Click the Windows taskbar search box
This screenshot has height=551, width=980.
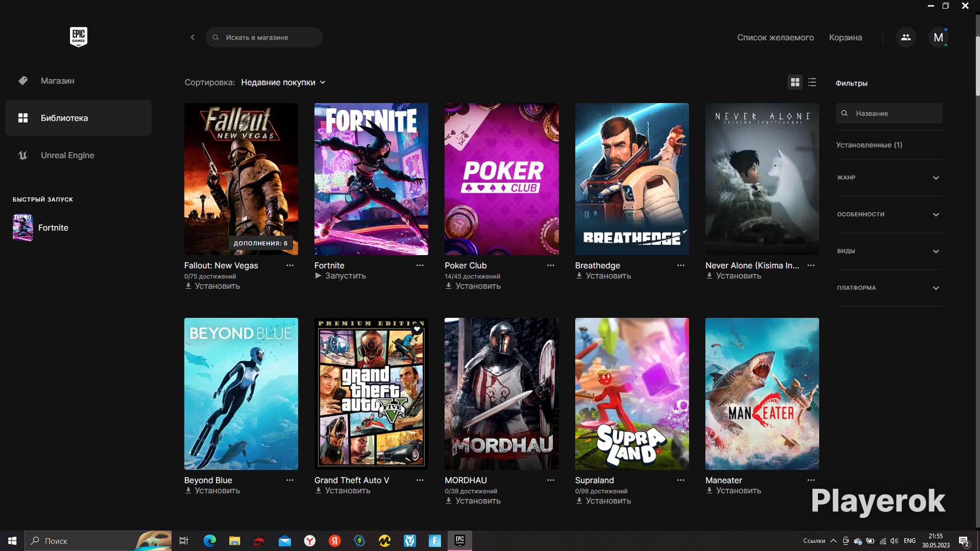(98, 541)
